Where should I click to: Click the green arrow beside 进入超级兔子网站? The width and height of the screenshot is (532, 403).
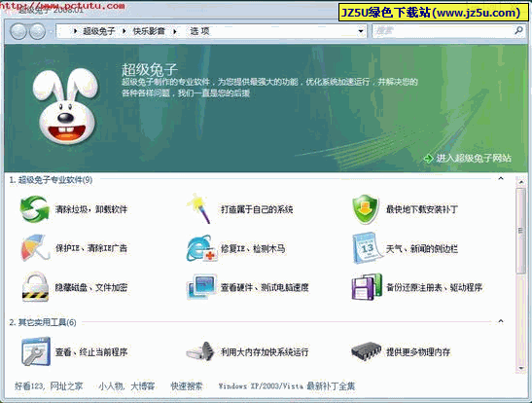tap(429, 158)
